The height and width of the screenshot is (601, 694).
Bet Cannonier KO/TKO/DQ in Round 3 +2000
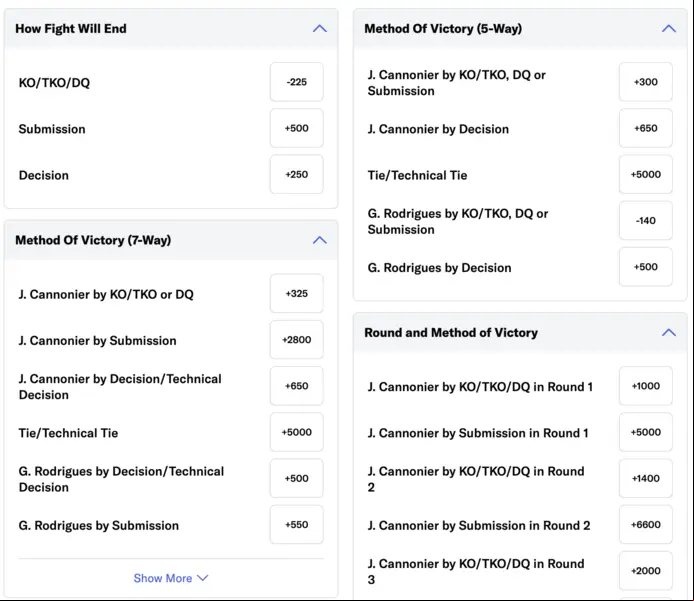(646, 571)
